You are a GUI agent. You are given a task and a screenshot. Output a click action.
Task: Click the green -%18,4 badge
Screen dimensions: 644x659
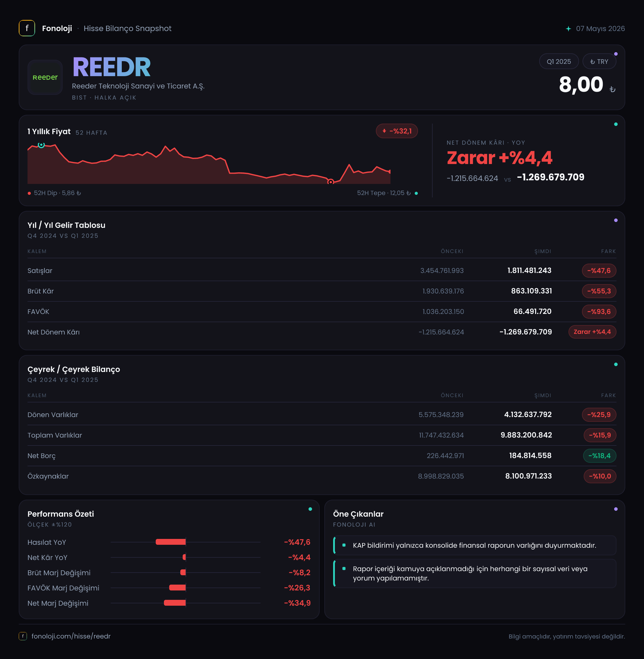point(599,455)
